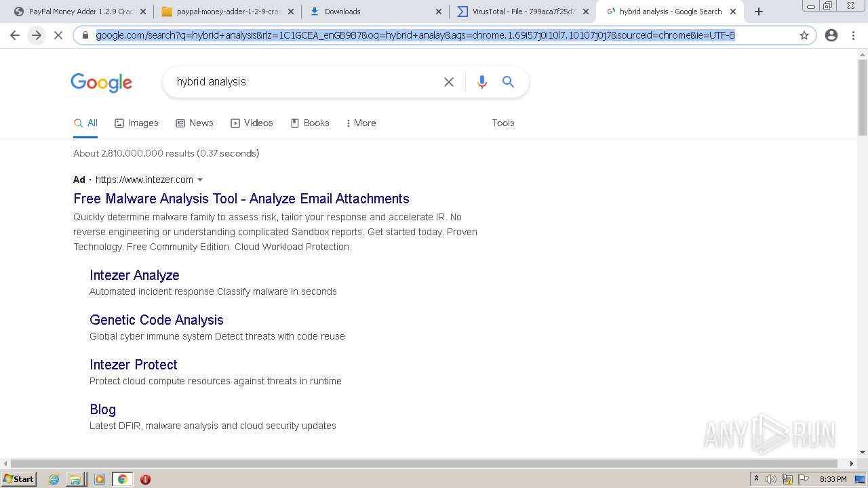Open Free Malware Analysis Tool ad link
Viewport: 868px width, 488px height.
[x=241, y=199]
